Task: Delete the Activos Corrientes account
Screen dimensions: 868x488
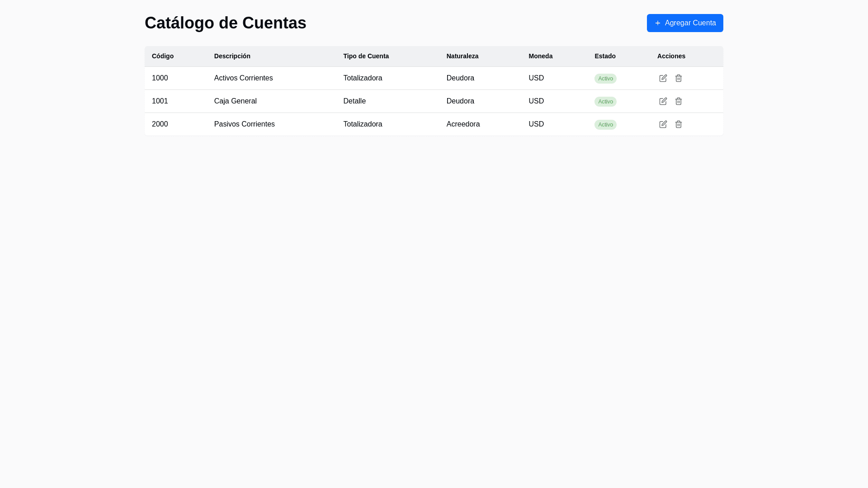Action: click(x=678, y=78)
